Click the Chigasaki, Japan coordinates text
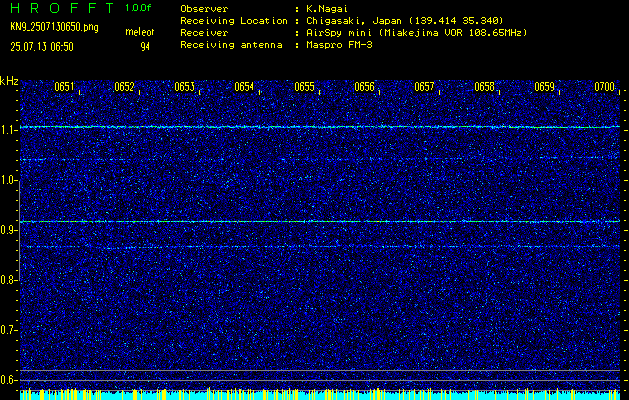 pyautogui.click(x=405, y=21)
